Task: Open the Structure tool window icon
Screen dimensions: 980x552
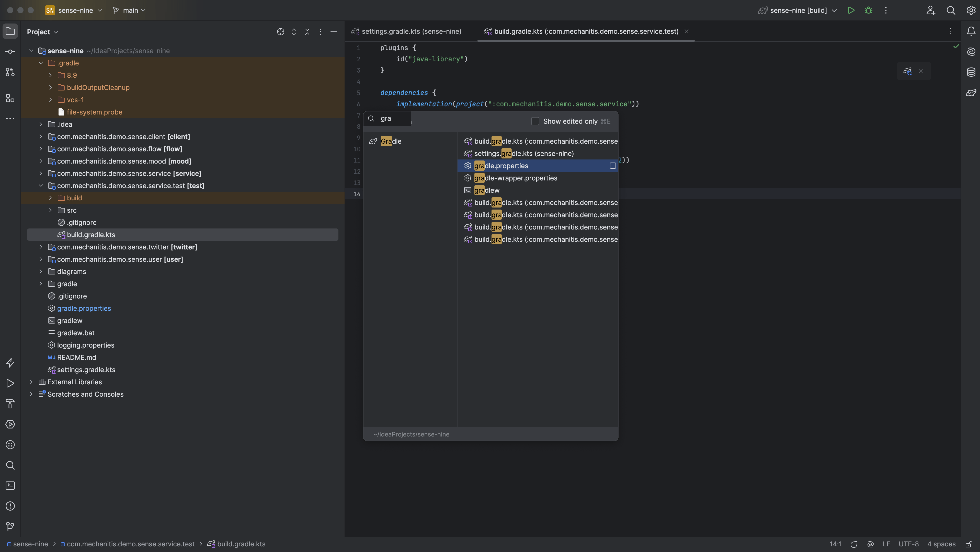Action: click(x=10, y=99)
